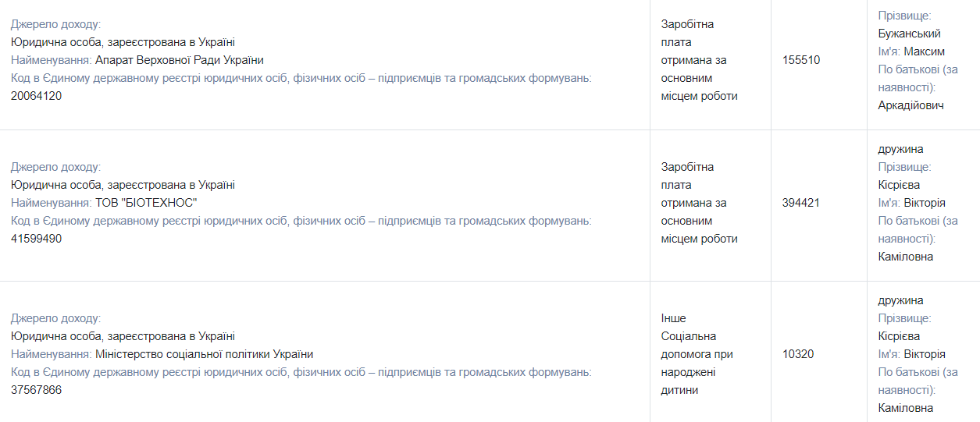Click the company name ТОВ "БІОТЕХНОС"
Viewport: 980px width, 422px height.
point(146,203)
